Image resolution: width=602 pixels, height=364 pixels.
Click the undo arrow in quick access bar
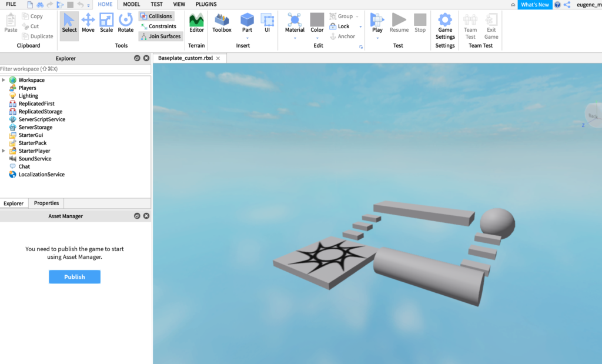click(x=80, y=5)
